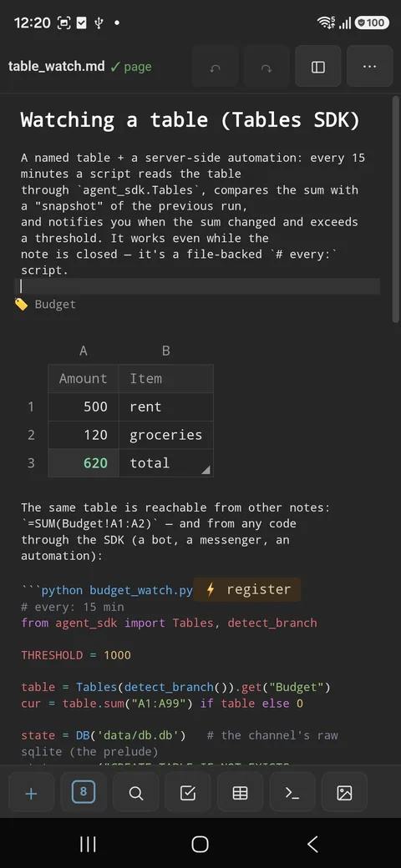Screen dimensions: 401x868
Task: Insert a table using the grid icon
Action: [240, 792]
